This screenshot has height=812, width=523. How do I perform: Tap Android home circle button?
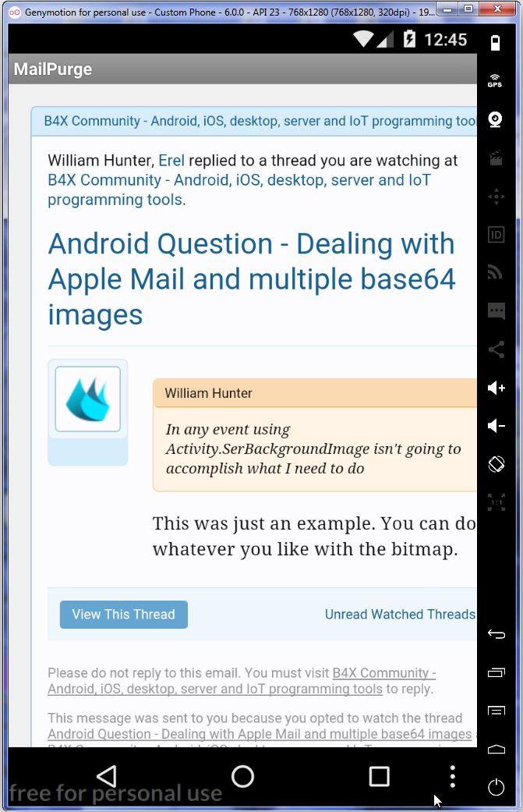pos(242,776)
